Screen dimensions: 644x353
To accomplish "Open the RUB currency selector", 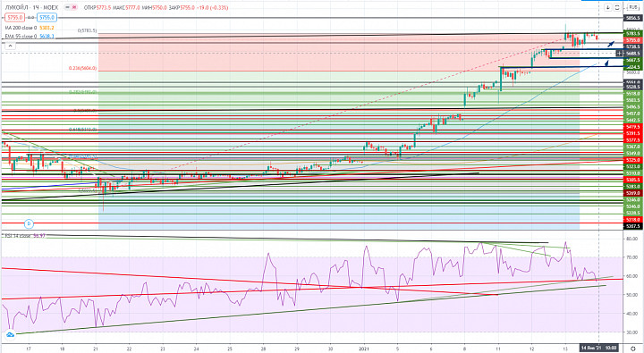I will pos(633,7).
